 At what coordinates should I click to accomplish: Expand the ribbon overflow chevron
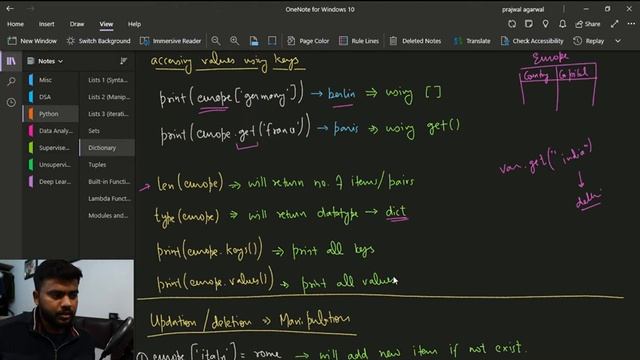618,41
